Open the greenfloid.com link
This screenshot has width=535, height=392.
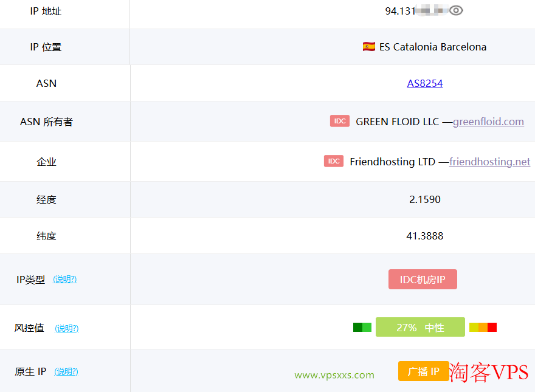(x=488, y=122)
